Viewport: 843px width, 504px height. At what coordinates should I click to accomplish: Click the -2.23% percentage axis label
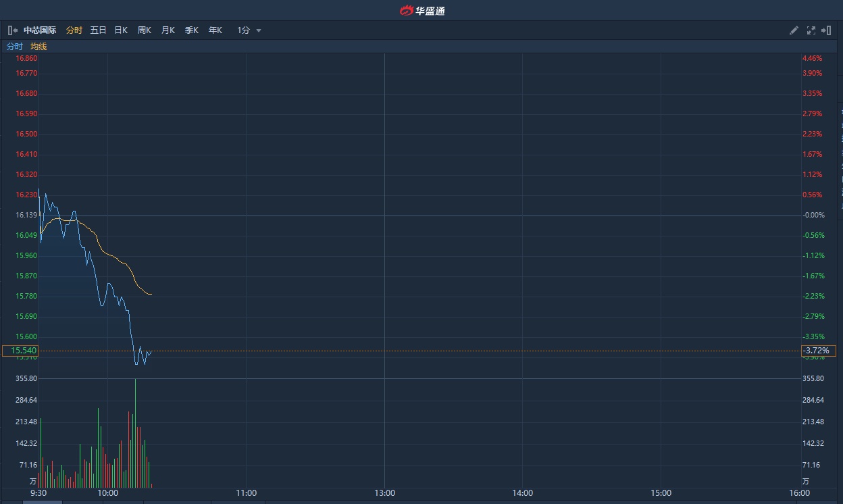tap(813, 296)
